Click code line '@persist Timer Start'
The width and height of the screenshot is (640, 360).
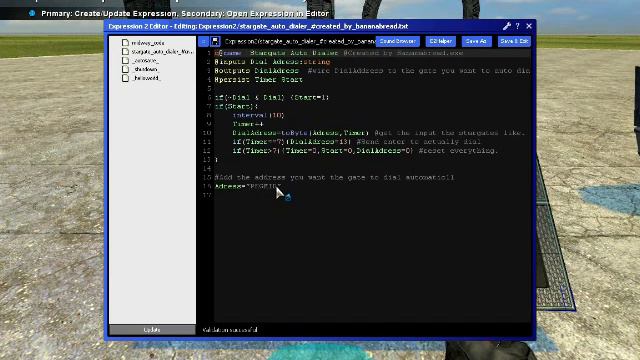(259, 80)
